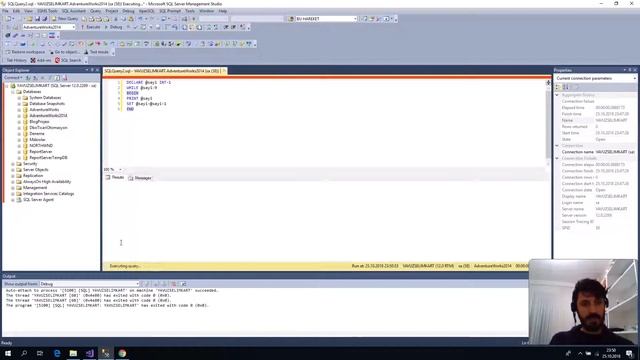Viewport: 640px width, 360px height.
Task: Open the Edit menu
Action: click(x=16, y=11)
